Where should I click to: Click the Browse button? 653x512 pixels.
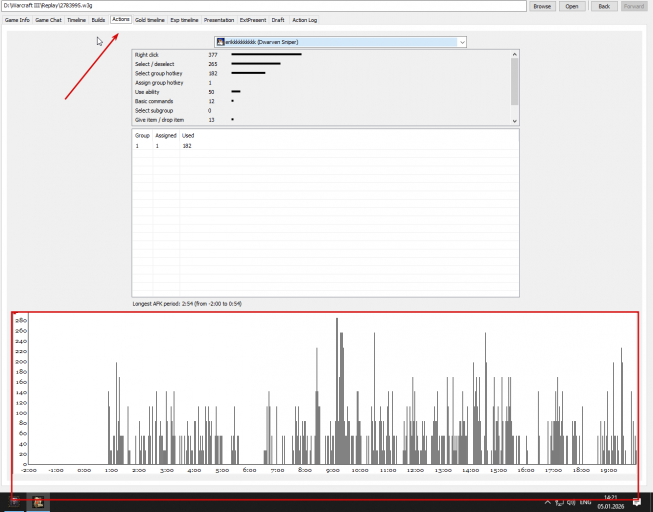point(542,6)
